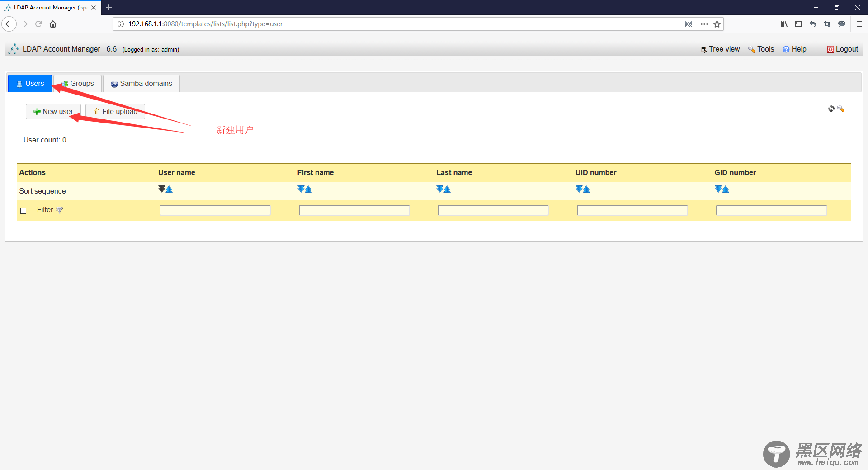868x470 pixels.
Task: Open the QR code icon in address bar
Action: tap(689, 24)
